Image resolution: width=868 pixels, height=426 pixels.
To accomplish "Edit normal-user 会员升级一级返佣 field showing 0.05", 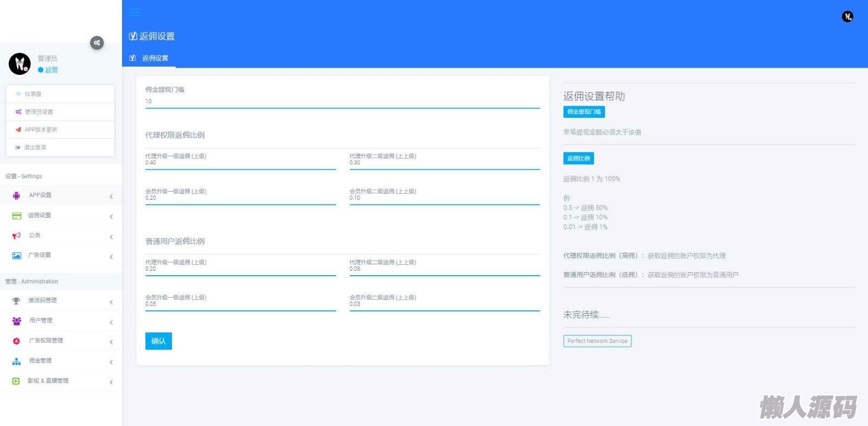I will (240, 305).
